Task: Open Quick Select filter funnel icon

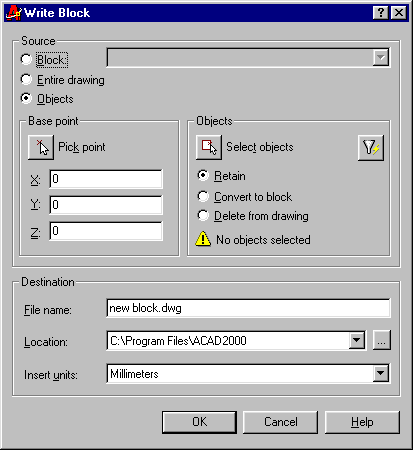Action: coord(371,148)
